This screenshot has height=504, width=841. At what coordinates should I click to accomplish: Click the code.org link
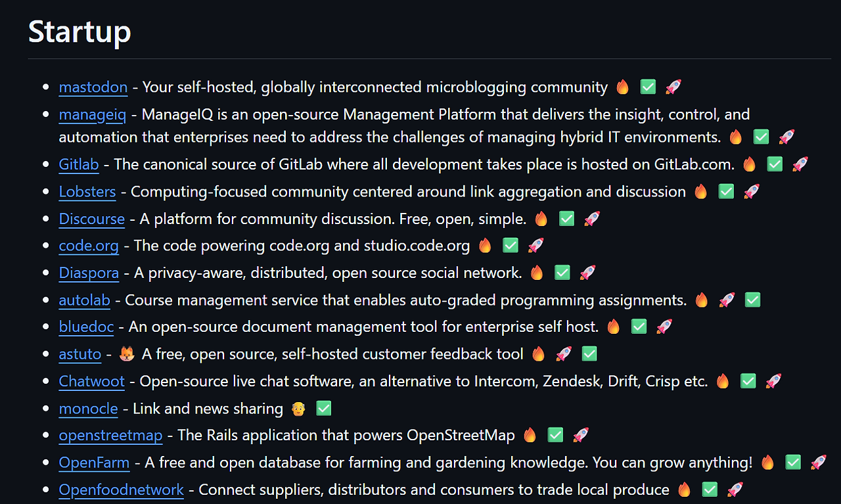[x=89, y=246]
